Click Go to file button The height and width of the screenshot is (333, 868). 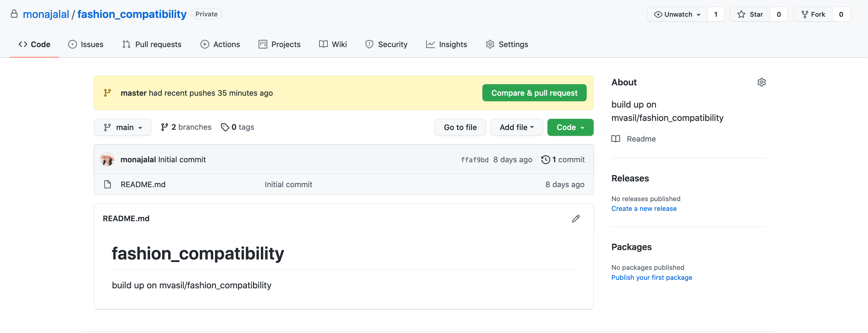pyautogui.click(x=460, y=127)
